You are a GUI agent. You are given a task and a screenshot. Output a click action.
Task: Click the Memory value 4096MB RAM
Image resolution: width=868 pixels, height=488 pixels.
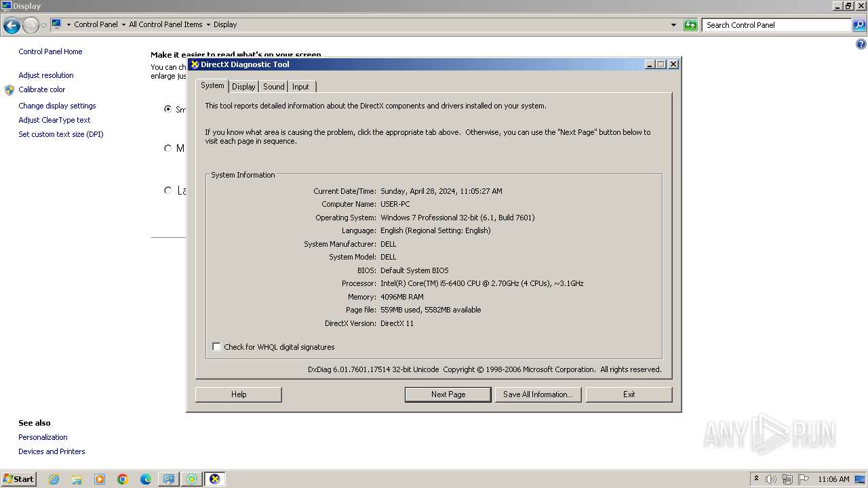click(401, 297)
